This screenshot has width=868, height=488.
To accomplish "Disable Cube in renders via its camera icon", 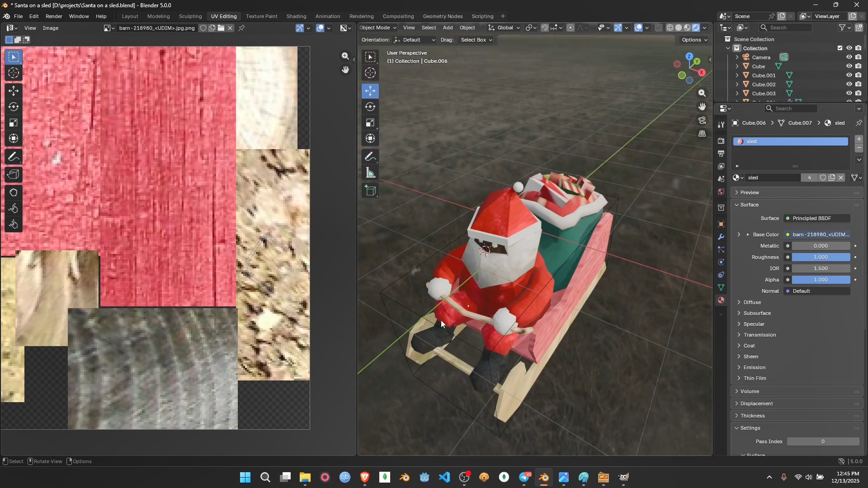I will point(859,66).
